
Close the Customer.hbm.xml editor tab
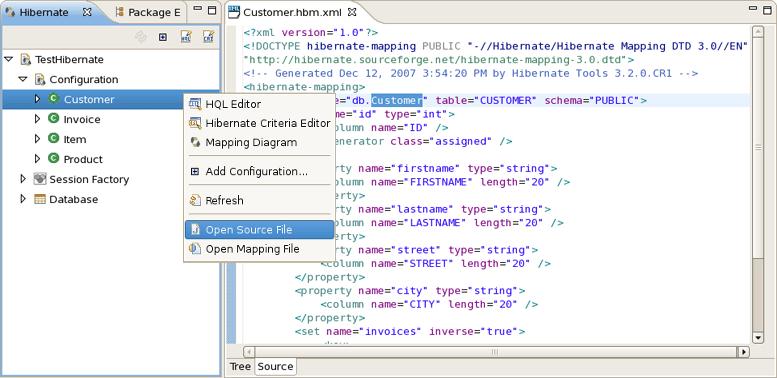(x=351, y=12)
